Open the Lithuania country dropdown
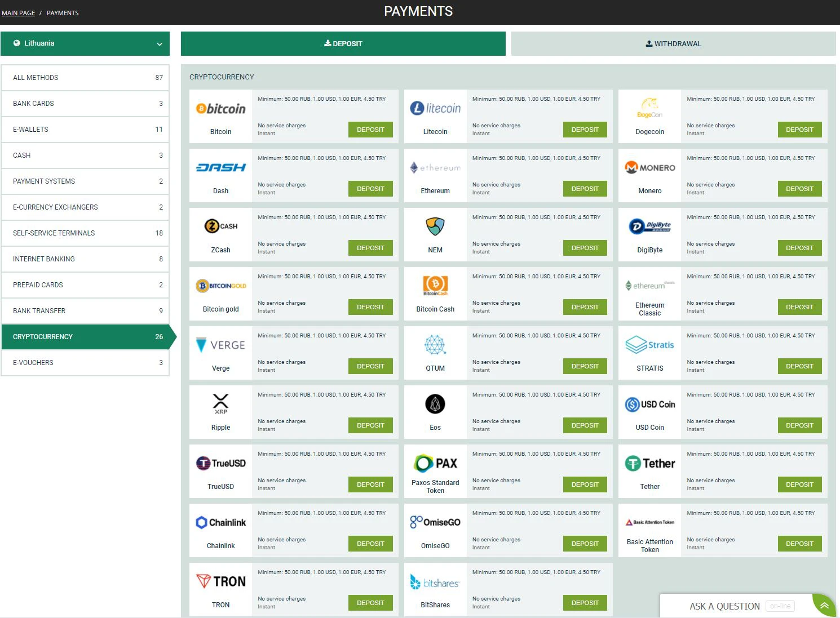840x618 pixels. 85,43
